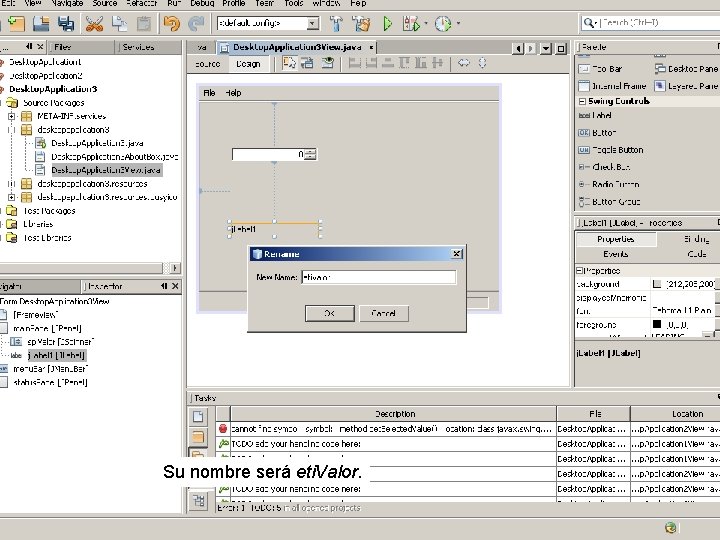Image resolution: width=720 pixels, height=540 pixels.
Task: Switch to the Files tab
Action: click(x=62, y=47)
